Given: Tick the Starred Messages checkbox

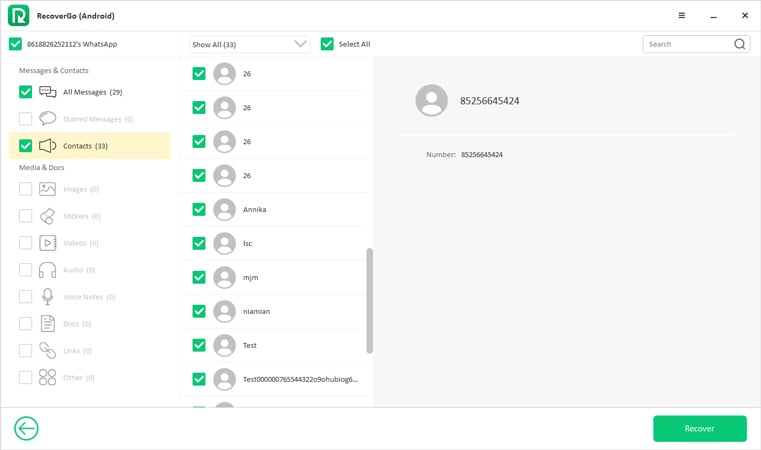Looking at the screenshot, I should 25,118.
